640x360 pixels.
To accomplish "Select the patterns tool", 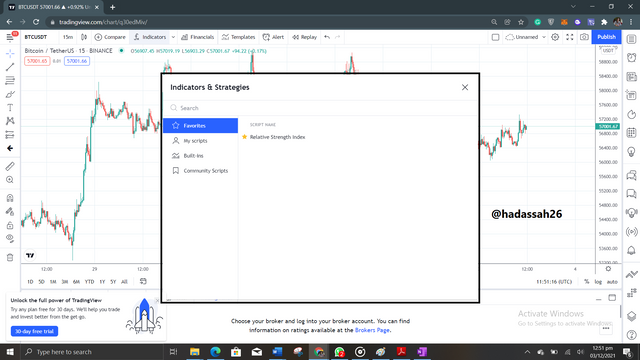I will (x=10, y=121).
